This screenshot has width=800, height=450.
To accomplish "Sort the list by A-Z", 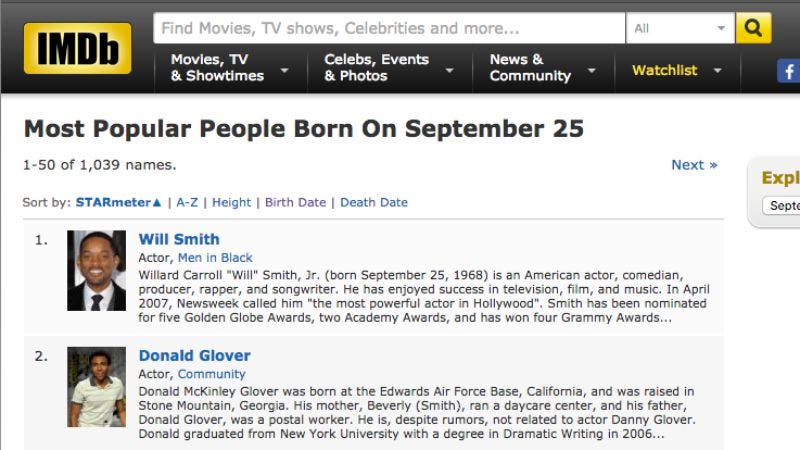I will click(x=187, y=203).
